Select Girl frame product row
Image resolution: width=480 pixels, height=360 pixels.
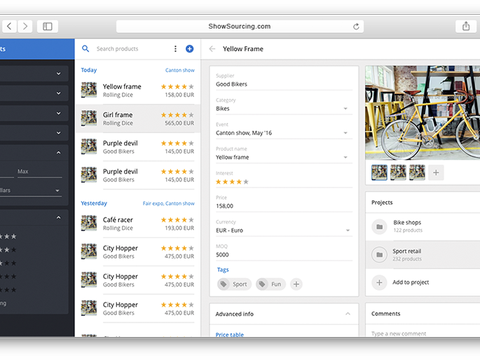[138, 119]
